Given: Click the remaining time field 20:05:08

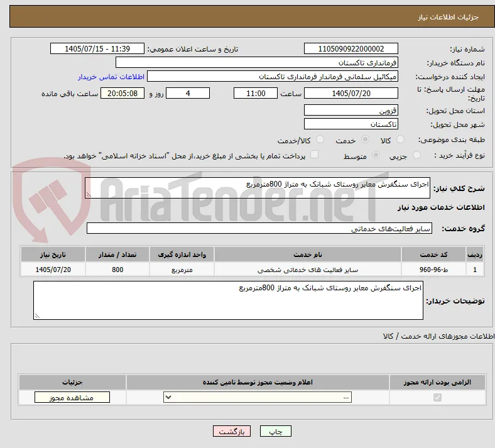Looking at the screenshot, I should tap(122, 93).
